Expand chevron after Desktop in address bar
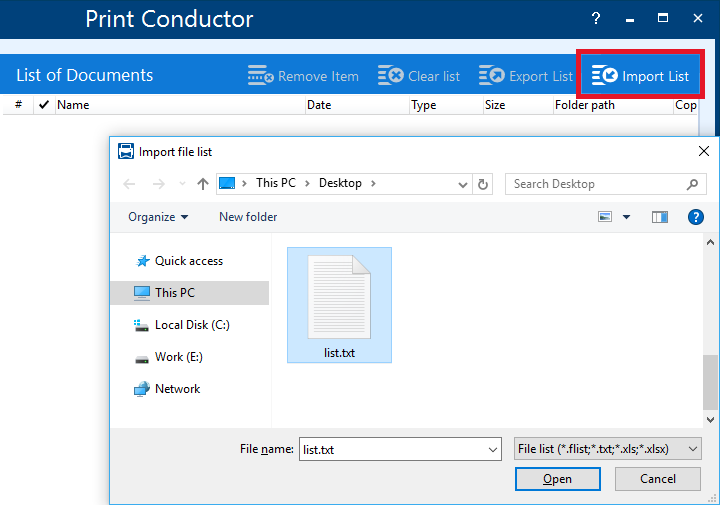This screenshot has height=505, width=720. pyautogui.click(x=373, y=183)
